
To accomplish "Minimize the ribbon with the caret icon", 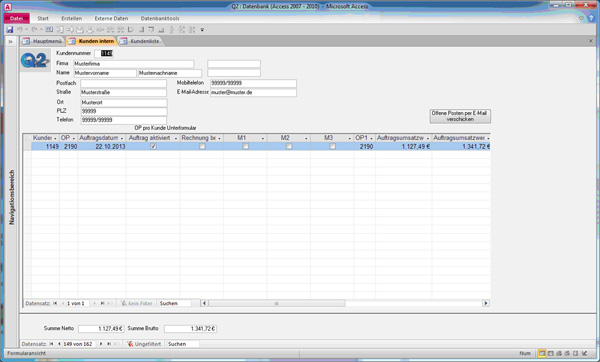I will [x=581, y=18].
